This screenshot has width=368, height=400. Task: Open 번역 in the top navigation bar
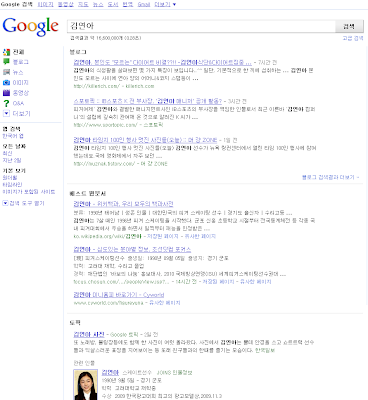coord(128,4)
